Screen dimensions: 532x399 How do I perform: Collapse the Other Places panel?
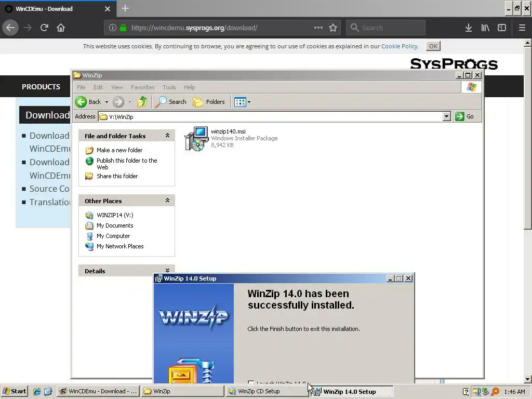(x=167, y=201)
